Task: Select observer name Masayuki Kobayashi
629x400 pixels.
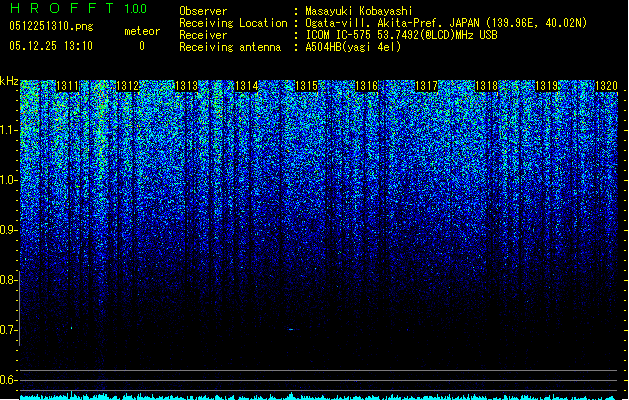Action: 359,11
